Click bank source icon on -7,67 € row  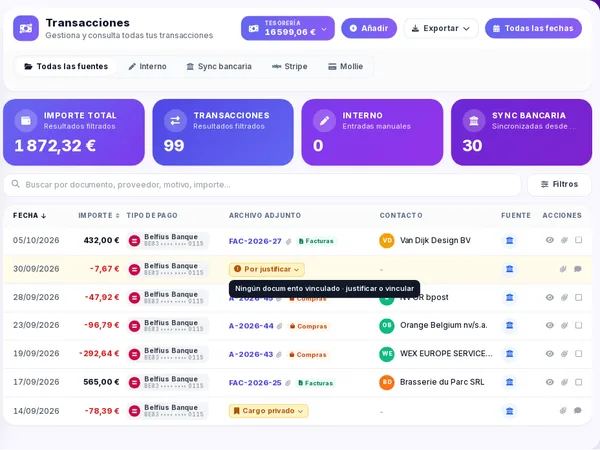tap(509, 269)
